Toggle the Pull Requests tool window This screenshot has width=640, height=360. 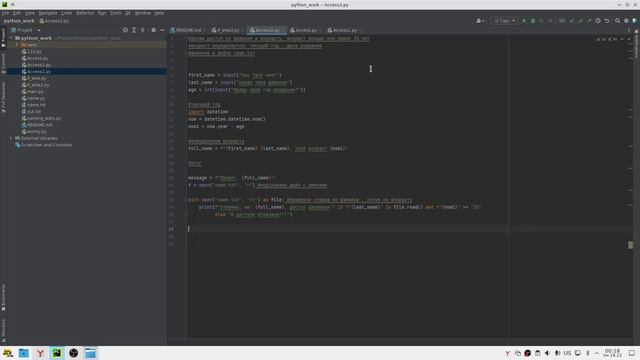(3, 98)
